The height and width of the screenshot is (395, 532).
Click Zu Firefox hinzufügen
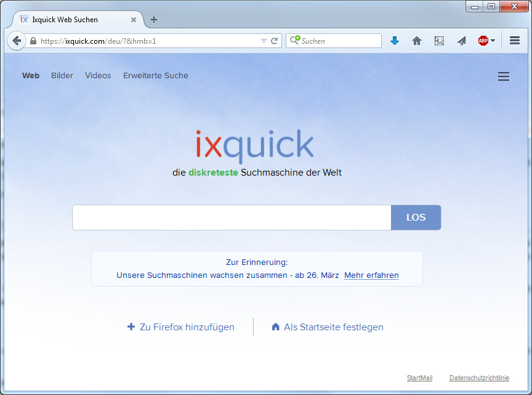[x=181, y=327]
